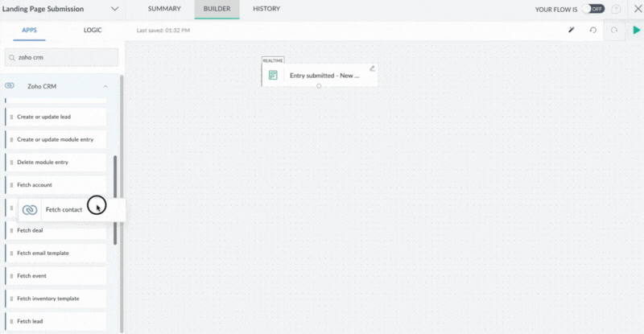Click the search magnifier icon
The width and height of the screenshot is (644, 334).
(x=12, y=57)
